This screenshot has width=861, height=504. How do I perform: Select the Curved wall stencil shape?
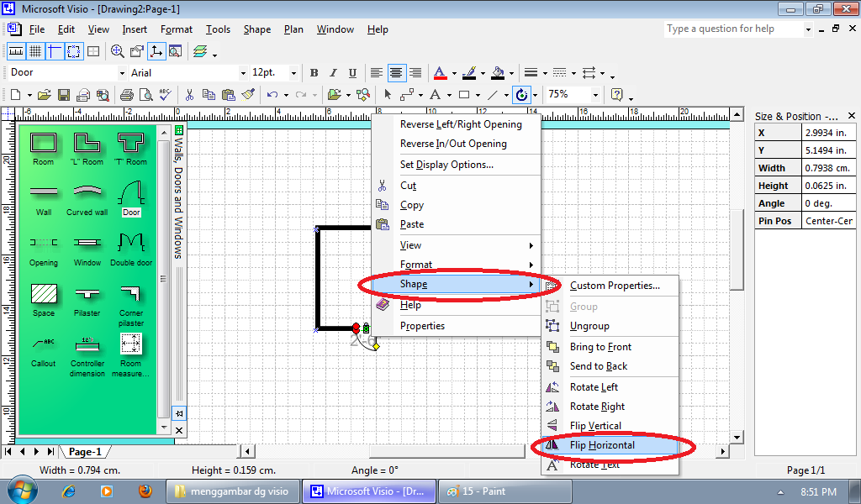pos(87,200)
